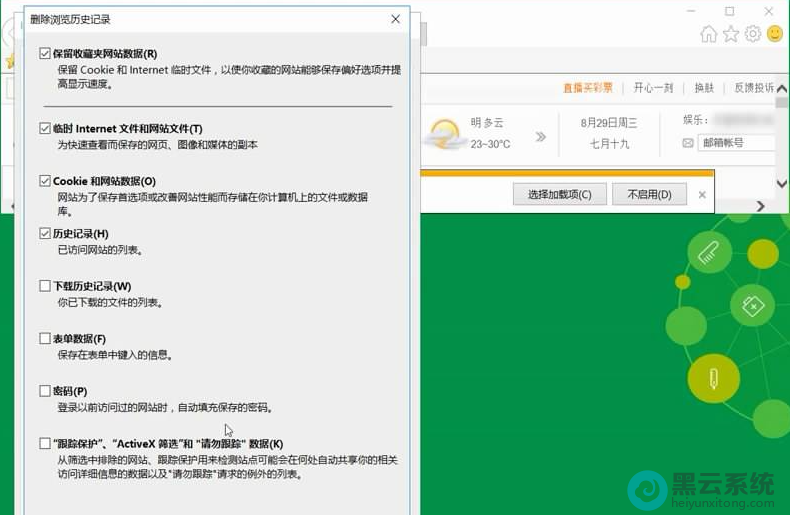Open the Tools gear icon
This screenshot has height=515, width=790.
[x=752, y=34]
